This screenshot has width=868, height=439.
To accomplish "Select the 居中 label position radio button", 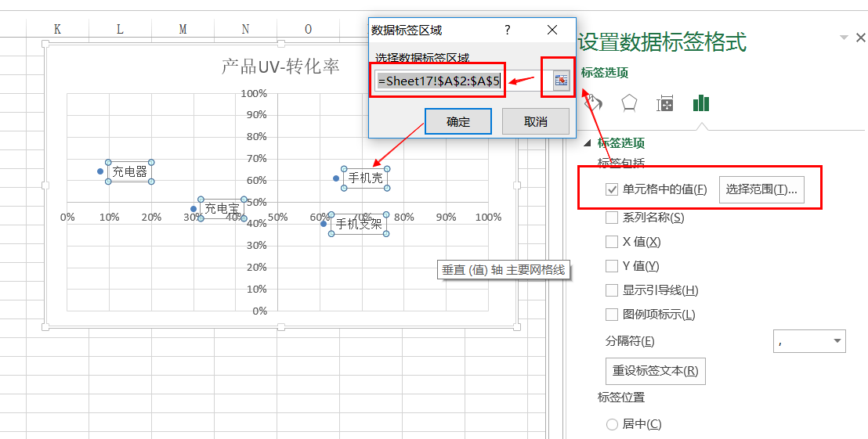I will click(x=612, y=424).
